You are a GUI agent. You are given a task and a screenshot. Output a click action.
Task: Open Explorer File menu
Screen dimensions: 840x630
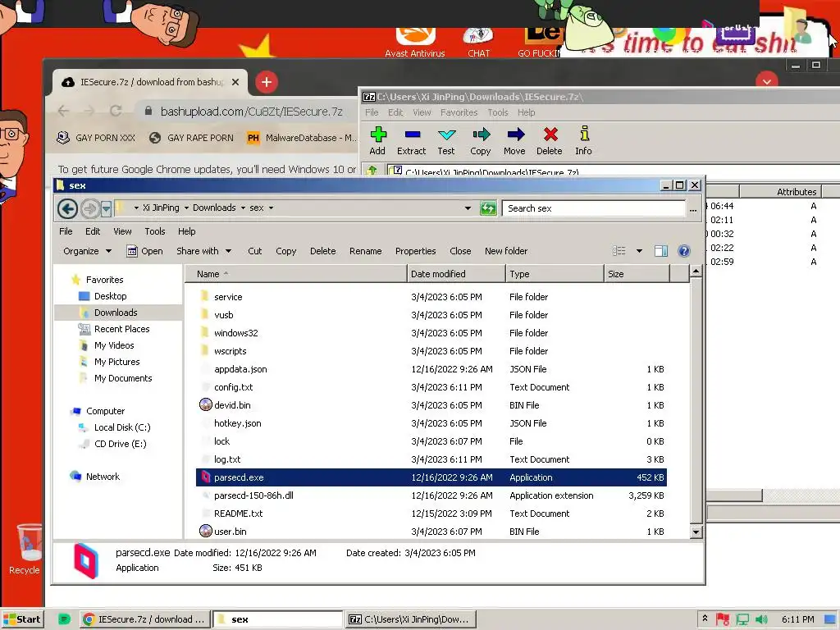(x=66, y=231)
